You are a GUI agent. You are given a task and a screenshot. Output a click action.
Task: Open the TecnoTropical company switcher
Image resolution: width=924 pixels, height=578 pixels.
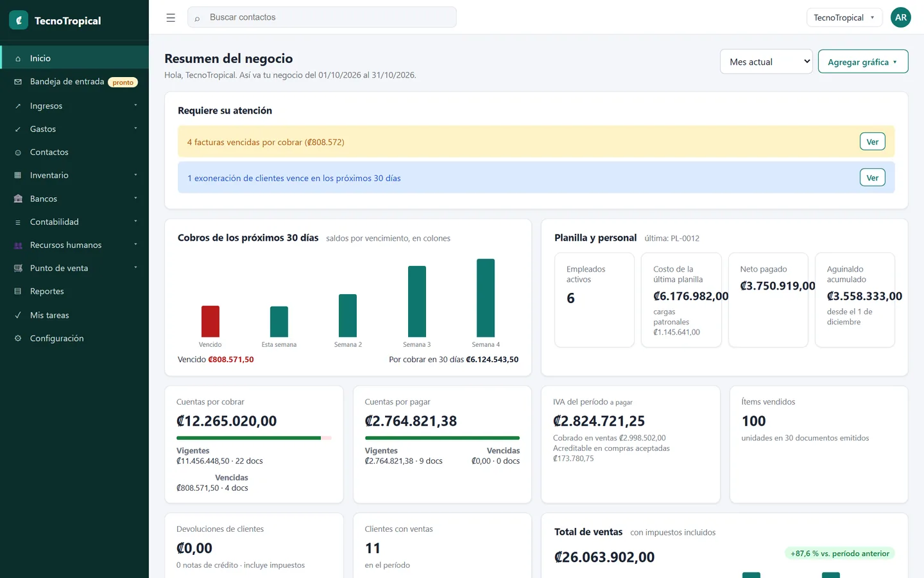844,17
